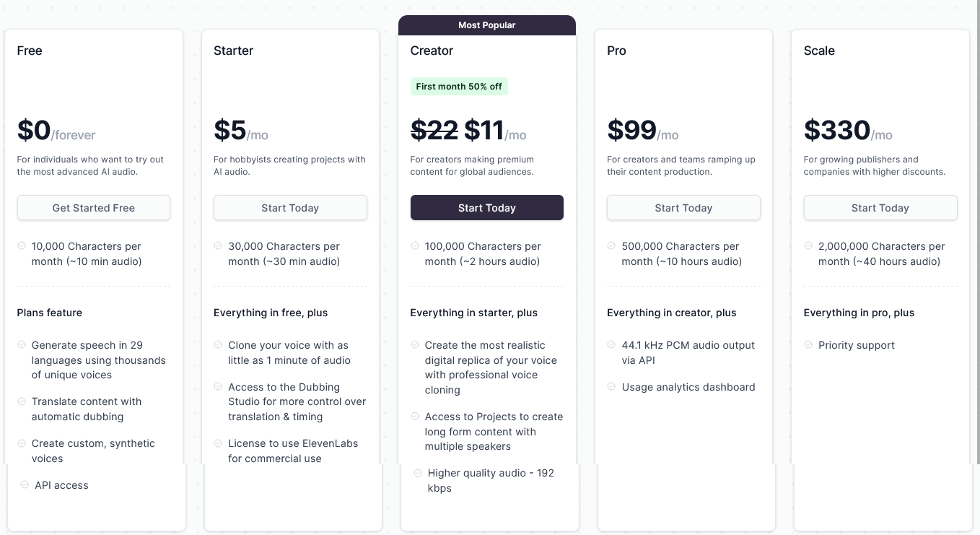Viewport: 980px width, 535px height.
Task: Click check icon next to Usage analytics dashboard
Action: (611, 387)
